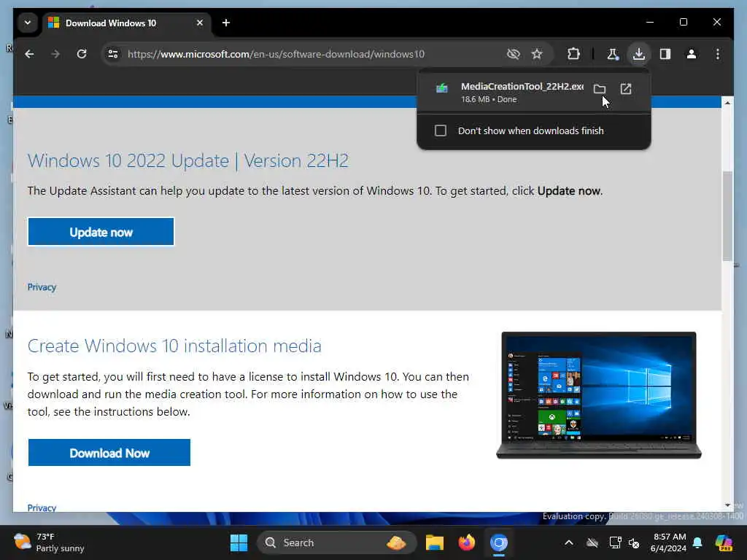Open a new tab with plus button

(x=226, y=23)
